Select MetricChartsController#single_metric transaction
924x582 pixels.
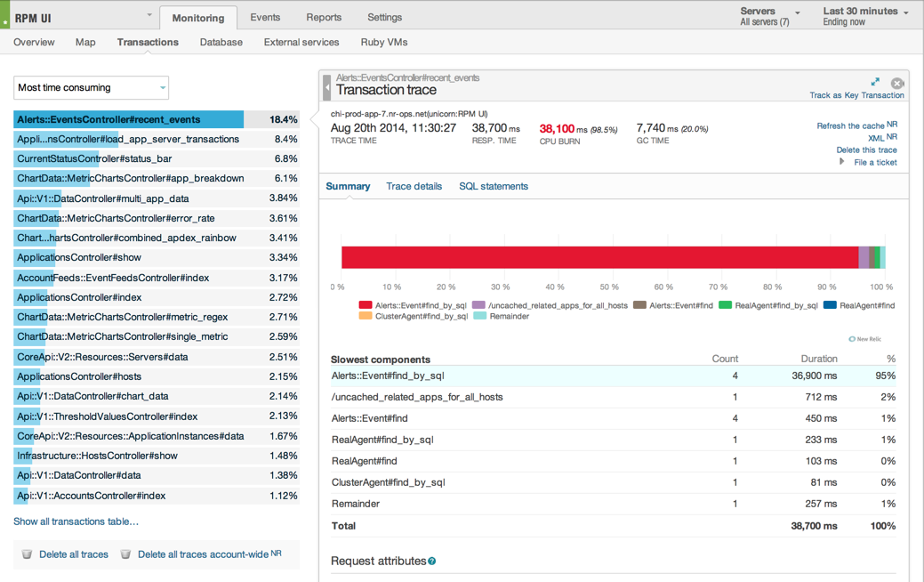click(x=157, y=336)
